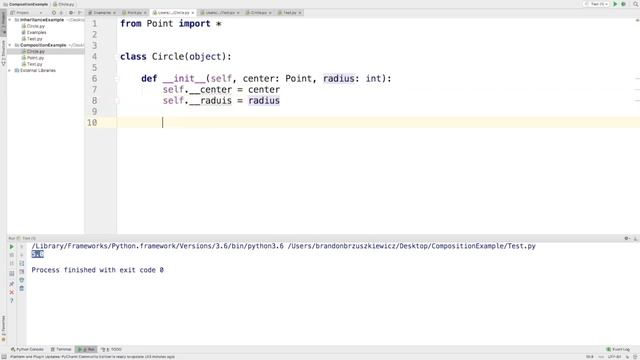The image size is (640, 360).
Task: Rerun program with green arrow in Run panel
Action: click(11, 247)
